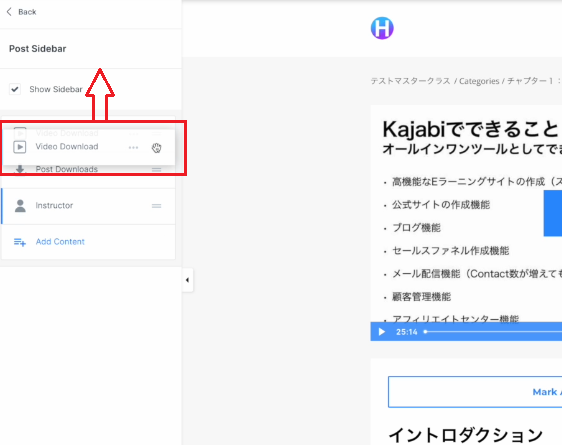Screen dimensions: 562x445
Task: Click the ブログ機能 bullet text
Action: (x=416, y=228)
